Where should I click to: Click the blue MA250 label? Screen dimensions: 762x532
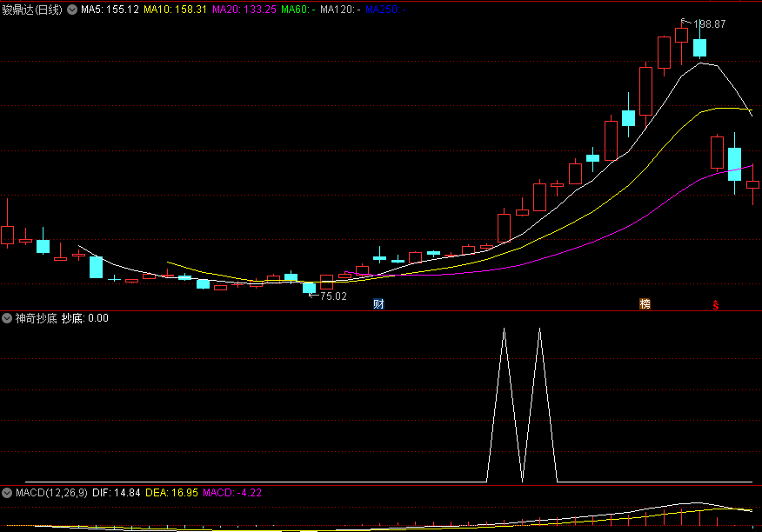pos(385,10)
